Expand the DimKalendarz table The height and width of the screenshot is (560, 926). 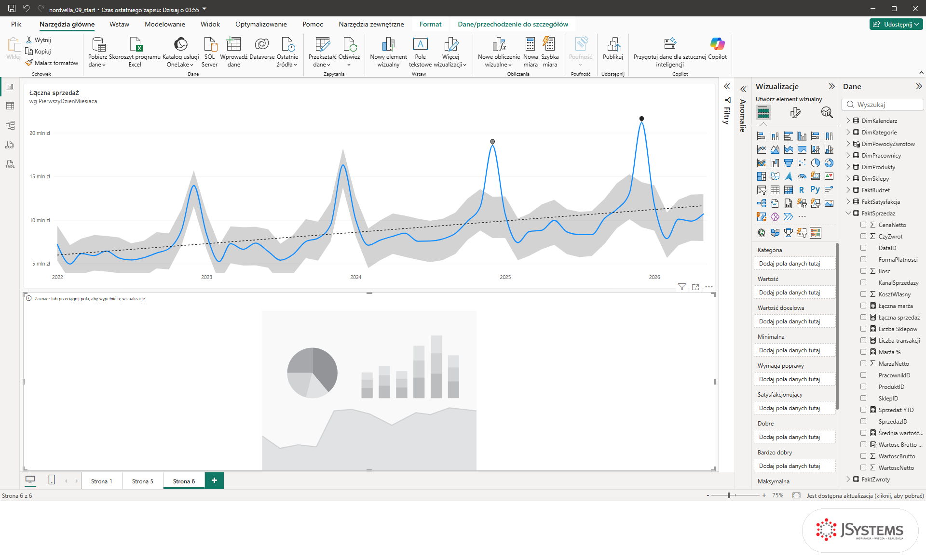click(x=848, y=120)
